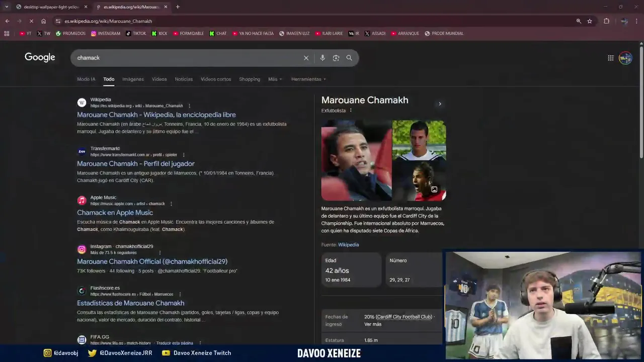Open options menu for Flashscore result
This screenshot has height=362, width=644.
click(x=180, y=294)
